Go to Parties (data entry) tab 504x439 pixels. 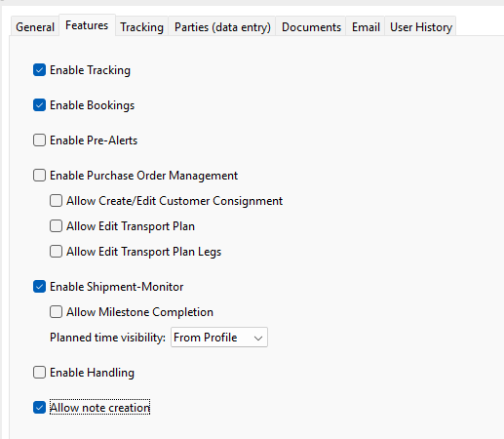click(222, 27)
